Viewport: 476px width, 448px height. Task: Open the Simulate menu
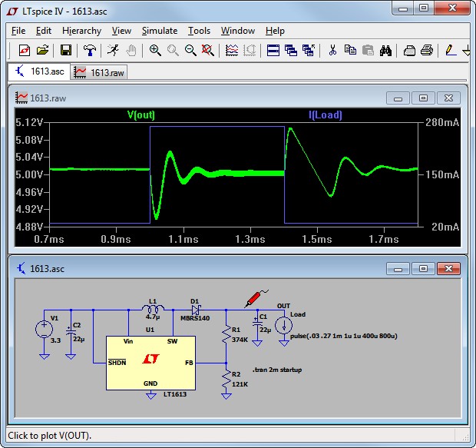coord(160,31)
